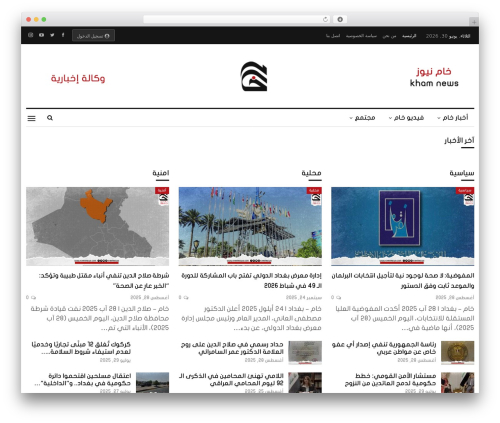Click the تسجيل الدخول login button
The height and width of the screenshot is (423, 500).
pos(93,36)
